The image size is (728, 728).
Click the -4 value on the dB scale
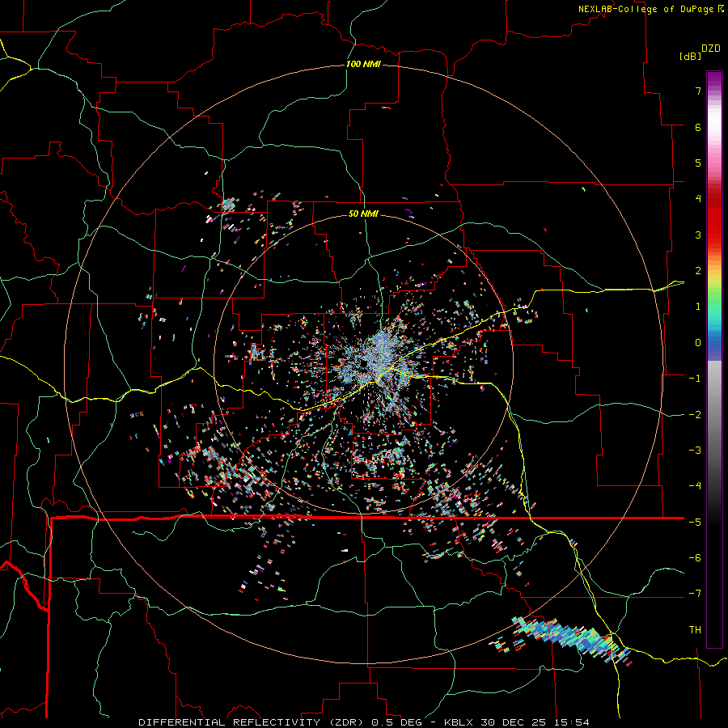pos(695,486)
